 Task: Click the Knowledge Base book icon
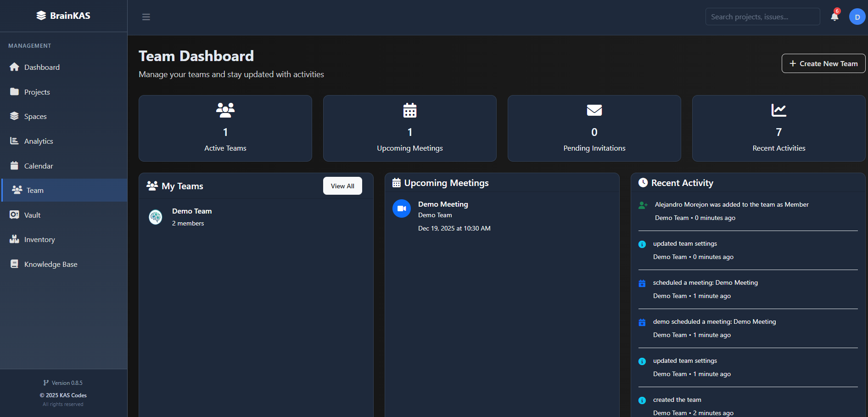14,264
